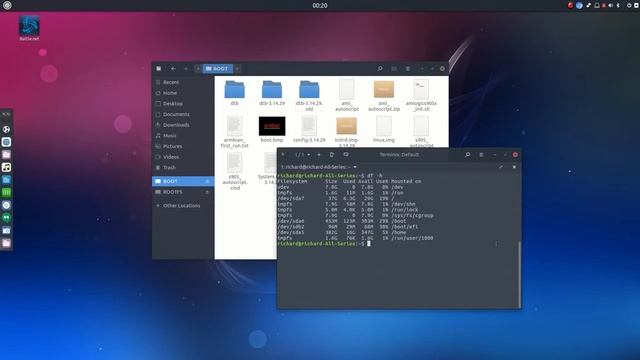
Task: Open search in the file manager
Action: [380, 69]
